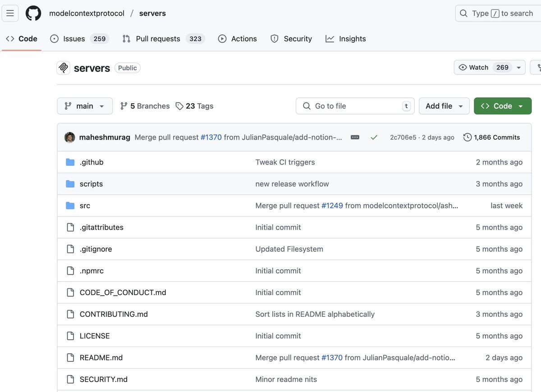Open maheshmurag's avatar picture
The width and height of the screenshot is (541, 392).
pyautogui.click(x=70, y=137)
